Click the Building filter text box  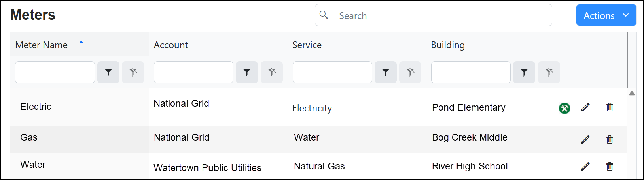[x=471, y=72]
